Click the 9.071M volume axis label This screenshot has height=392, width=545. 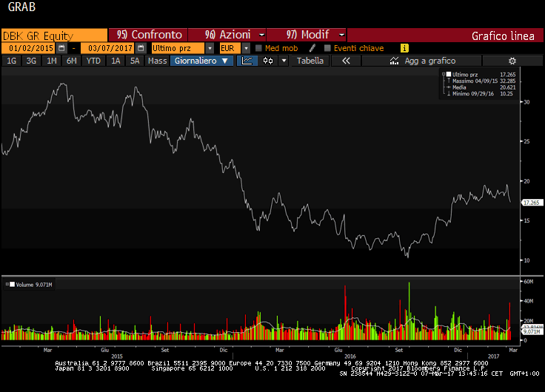pyautogui.click(x=532, y=331)
